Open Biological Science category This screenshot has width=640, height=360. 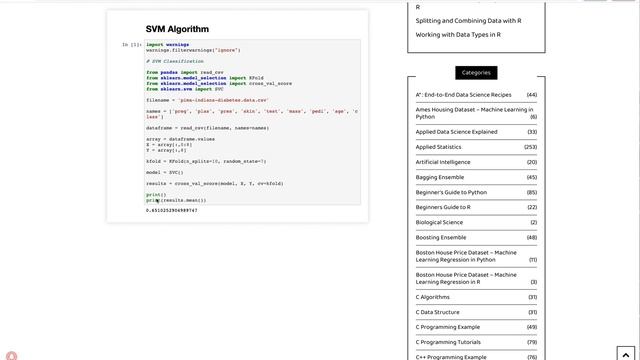(439, 222)
